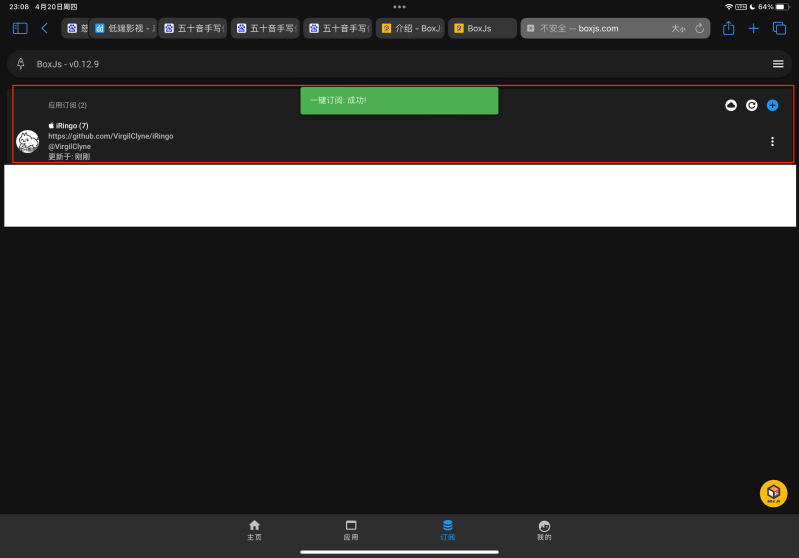Go to 主页 home tab

pyautogui.click(x=254, y=530)
